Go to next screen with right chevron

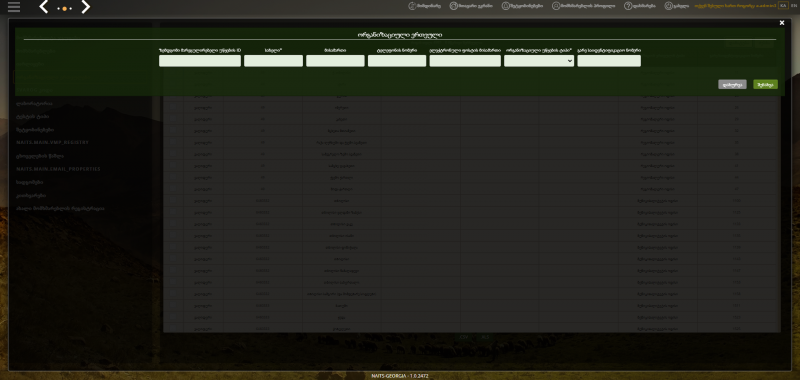pos(85,7)
